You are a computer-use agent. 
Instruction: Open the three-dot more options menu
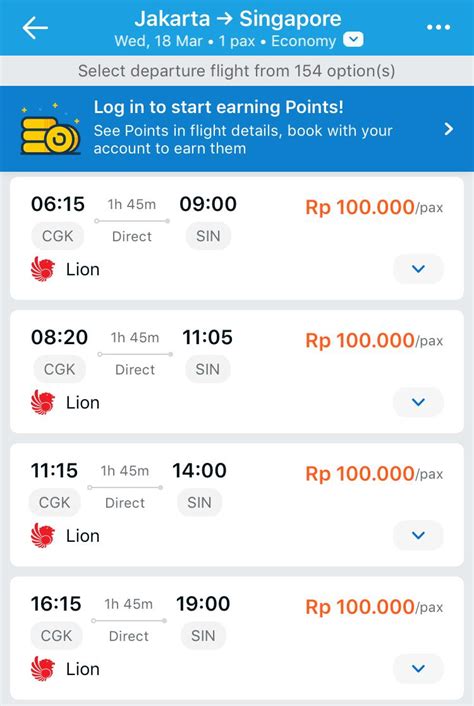[438, 27]
